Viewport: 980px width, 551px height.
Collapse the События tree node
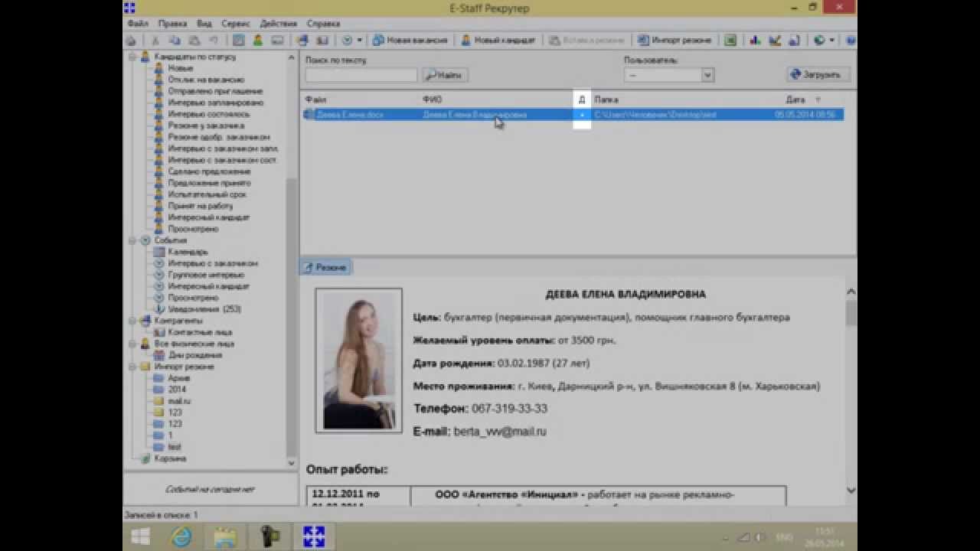[x=132, y=240]
